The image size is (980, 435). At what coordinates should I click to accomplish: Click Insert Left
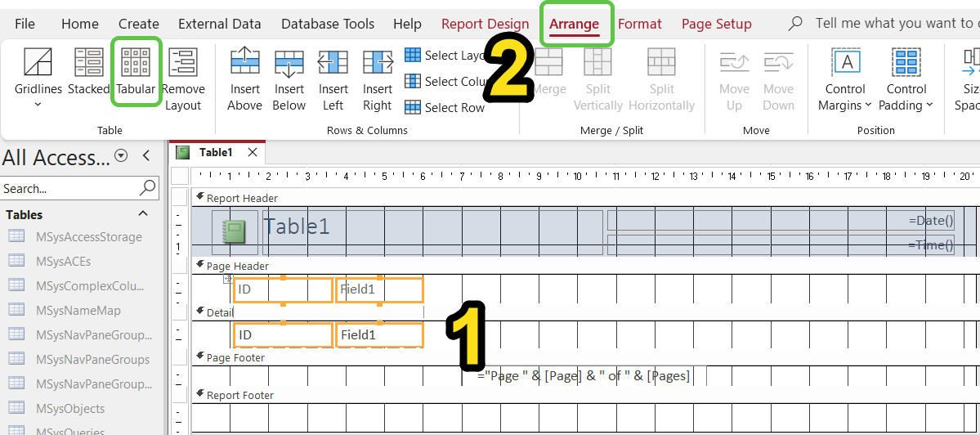[x=333, y=78]
